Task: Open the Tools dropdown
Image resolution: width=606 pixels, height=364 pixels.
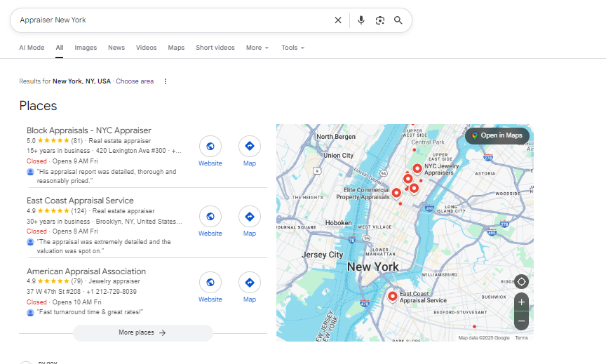Action: click(x=292, y=48)
